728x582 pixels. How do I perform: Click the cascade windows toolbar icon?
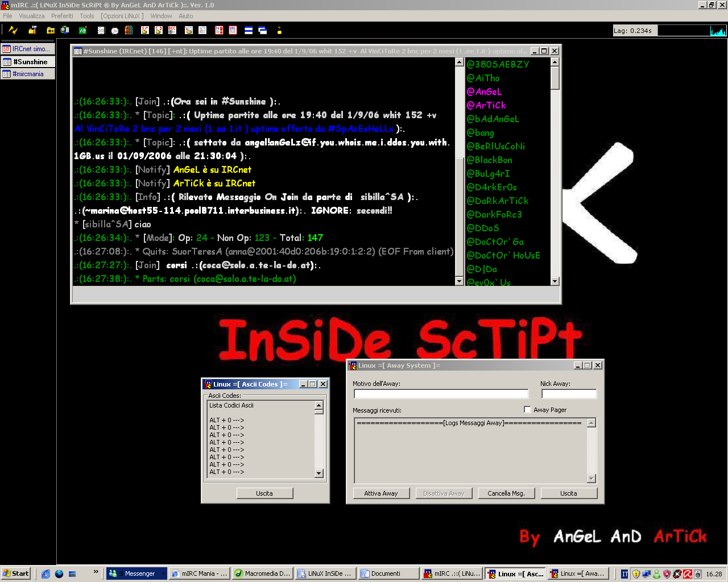pos(262,30)
